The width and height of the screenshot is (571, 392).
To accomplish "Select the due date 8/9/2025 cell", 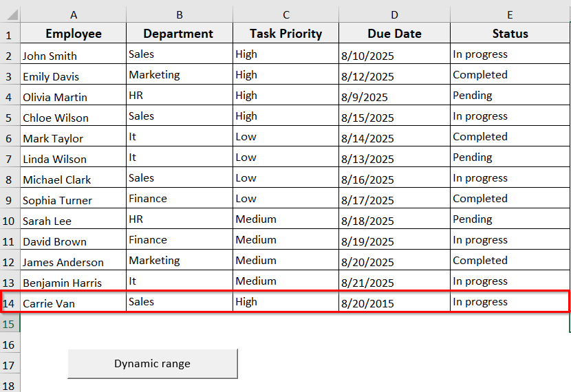I will (394, 96).
